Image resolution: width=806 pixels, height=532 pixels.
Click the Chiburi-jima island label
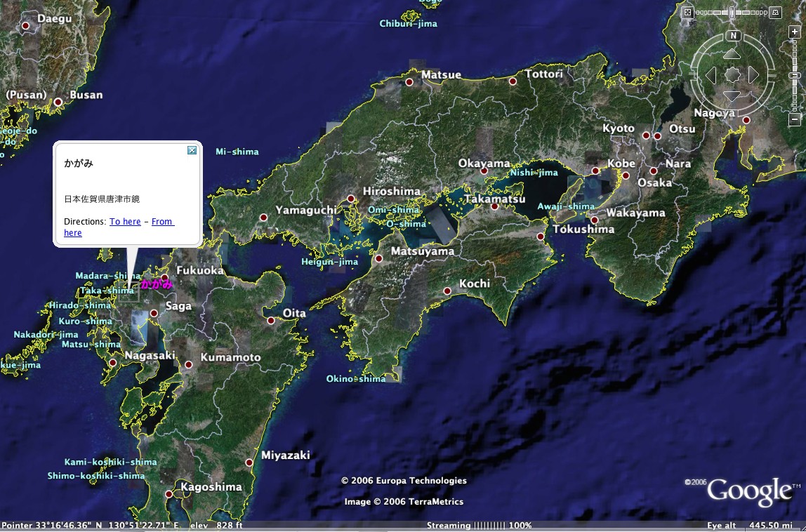(408, 24)
